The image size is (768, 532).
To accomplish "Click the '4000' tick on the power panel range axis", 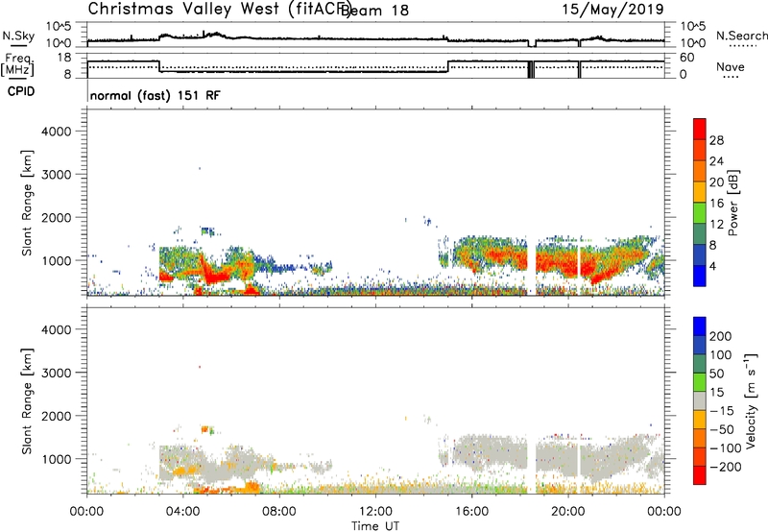I will click(57, 132).
